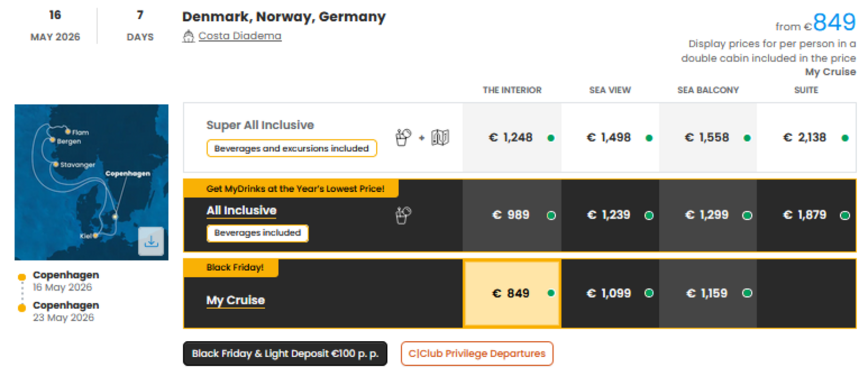Click the cocktail glass icon in Super All Inclusive row
The image size is (868, 376).
(402, 136)
